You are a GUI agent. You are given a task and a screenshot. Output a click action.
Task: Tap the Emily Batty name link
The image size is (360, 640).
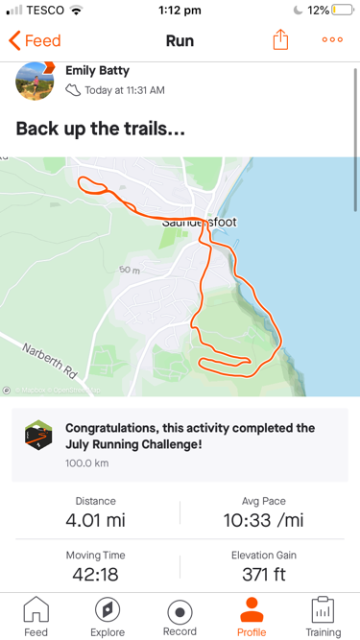point(97,71)
